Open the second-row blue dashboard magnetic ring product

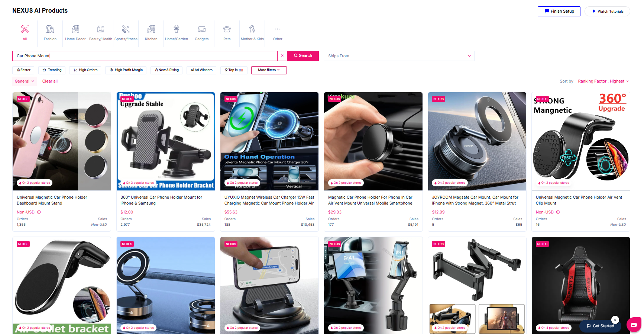pyautogui.click(x=166, y=285)
